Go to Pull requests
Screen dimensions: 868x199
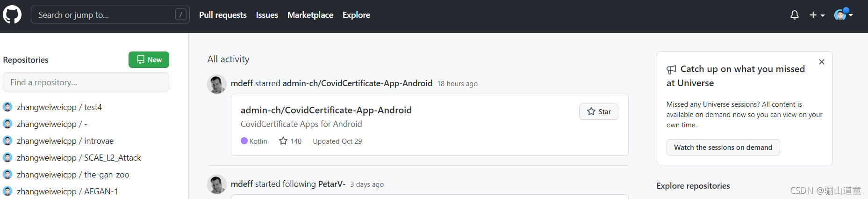(222, 15)
